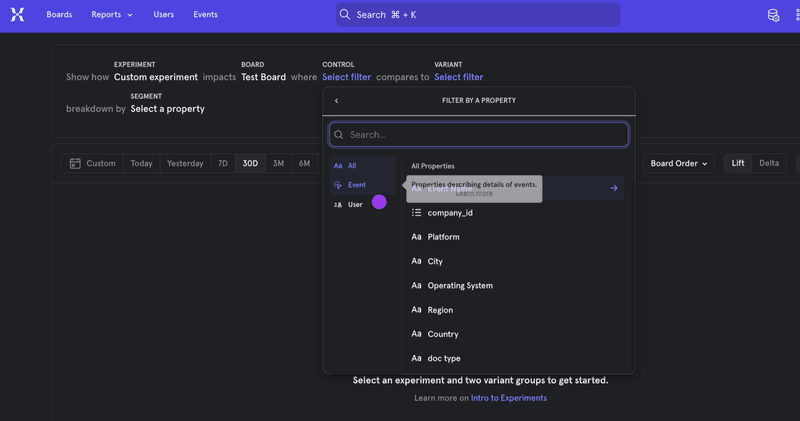Go back using the filter panel arrow
The height and width of the screenshot is (421, 800).
pos(336,101)
